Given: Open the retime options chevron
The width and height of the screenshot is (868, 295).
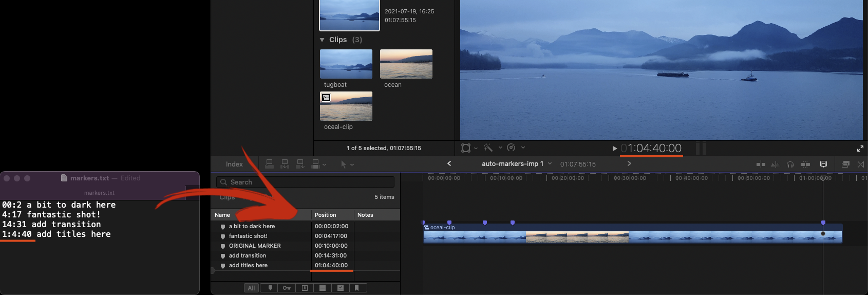Looking at the screenshot, I should pyautogui.click(x=523, y=147).
